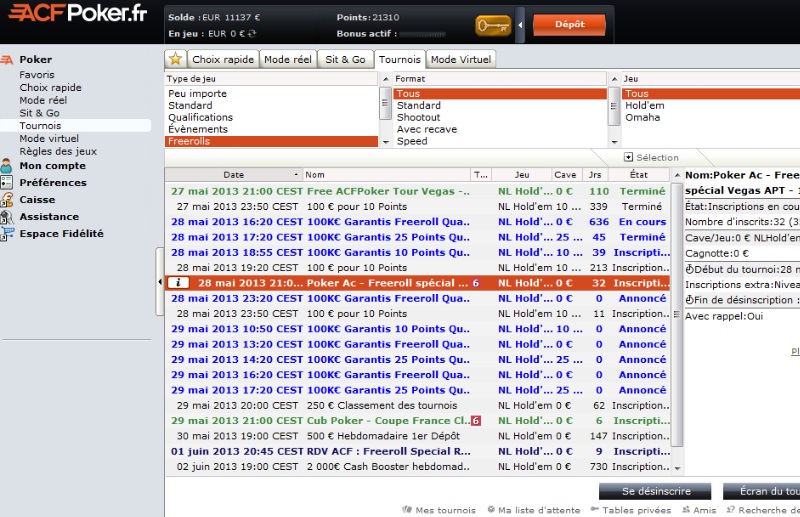Select the 250 € Classement des tournois row
The height and width of the screenshot is (517, 800).
[418, 405]
